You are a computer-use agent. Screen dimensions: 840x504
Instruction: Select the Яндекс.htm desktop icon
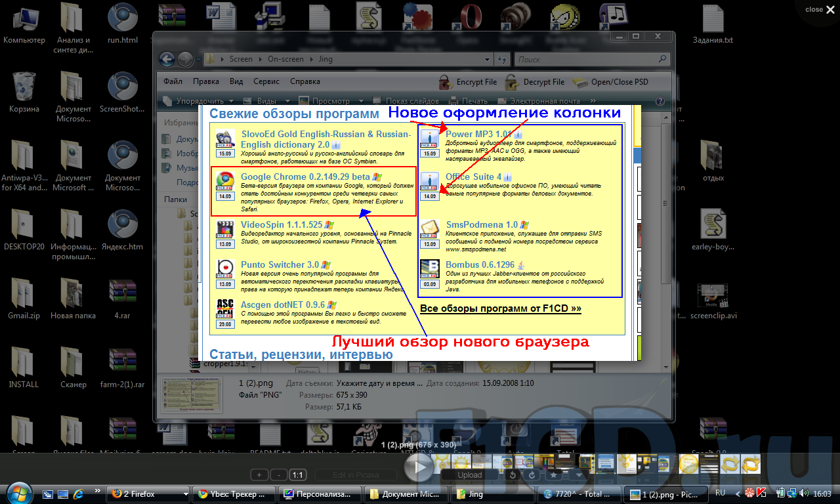pyautogui.click(x=123, y=230)
